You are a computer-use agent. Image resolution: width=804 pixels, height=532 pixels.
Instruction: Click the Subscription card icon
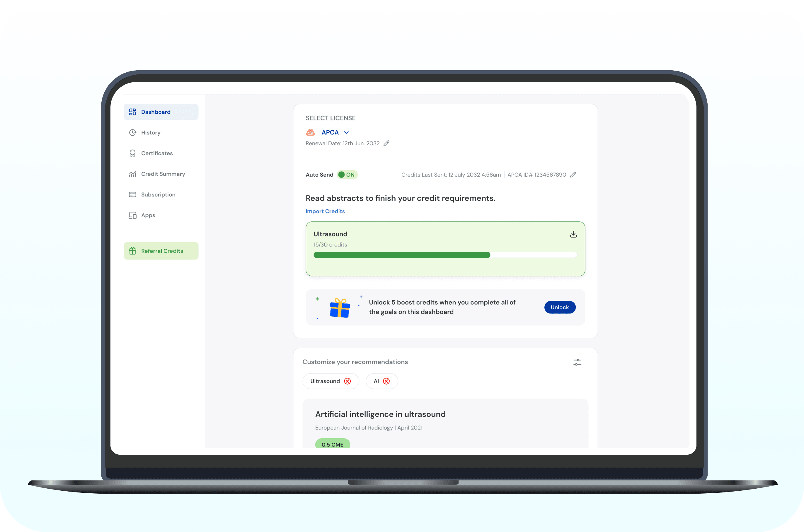(132, 195)
